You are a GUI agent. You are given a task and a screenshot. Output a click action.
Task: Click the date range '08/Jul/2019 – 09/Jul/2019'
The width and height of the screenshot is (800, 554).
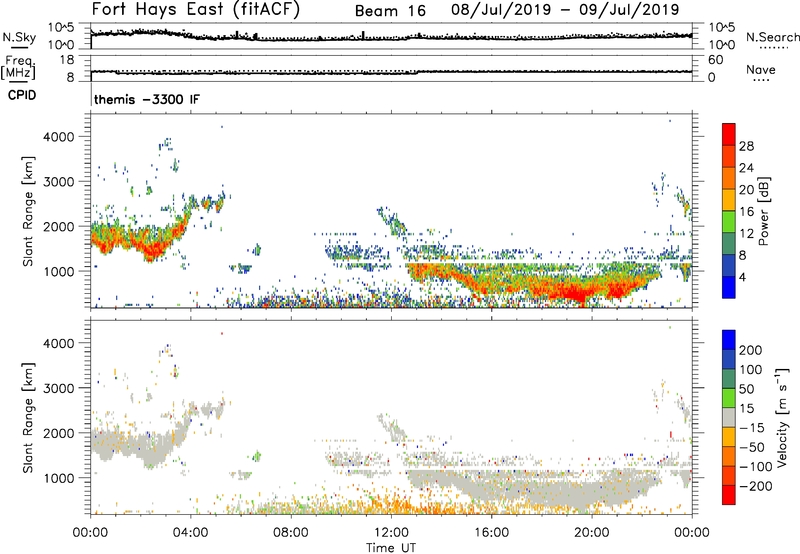click(x=565, y=10)
